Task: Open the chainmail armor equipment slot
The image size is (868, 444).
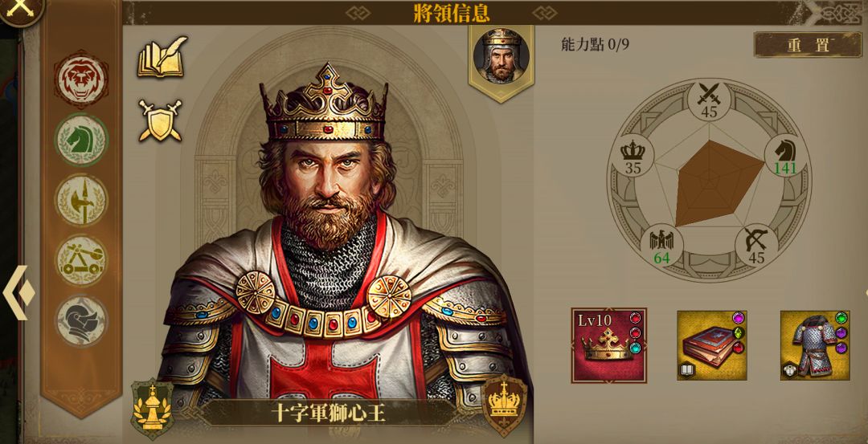Action: pos(815,345)
